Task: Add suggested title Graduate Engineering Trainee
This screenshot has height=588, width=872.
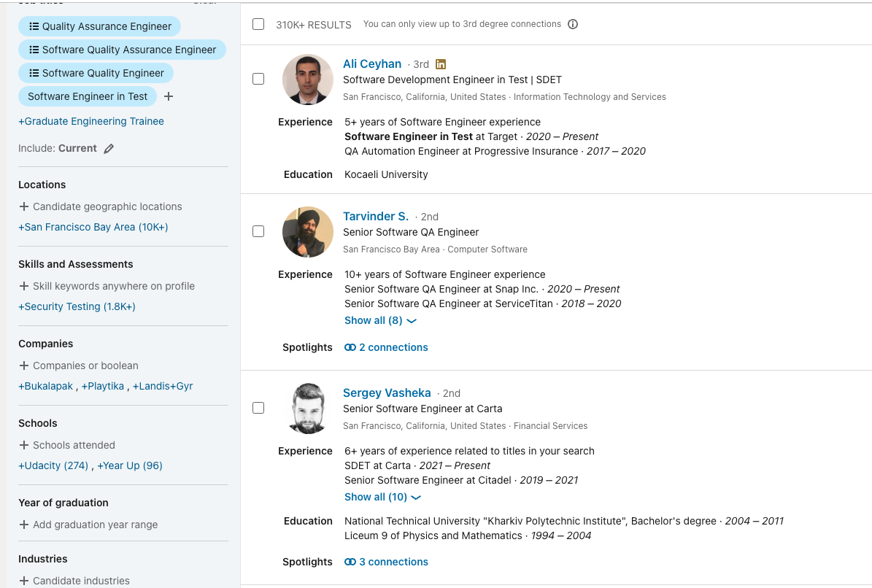Action: (91, 121)
